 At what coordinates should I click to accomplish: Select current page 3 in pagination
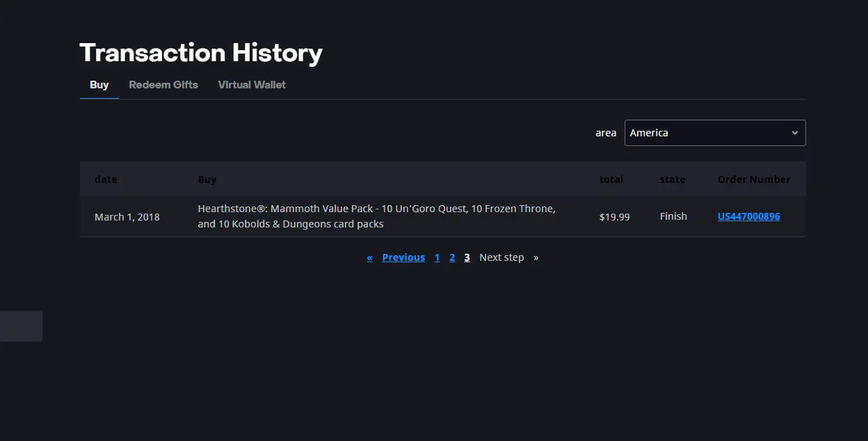pyautogui.click(x=467, y=257)
